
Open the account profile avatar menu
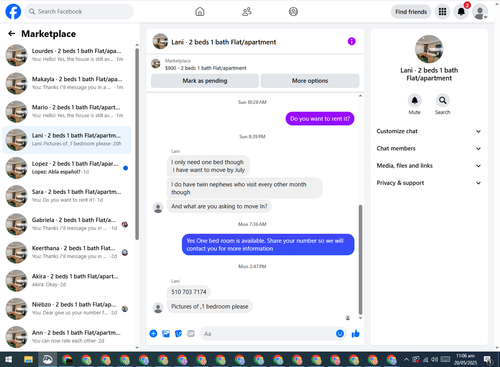point(480,12)
